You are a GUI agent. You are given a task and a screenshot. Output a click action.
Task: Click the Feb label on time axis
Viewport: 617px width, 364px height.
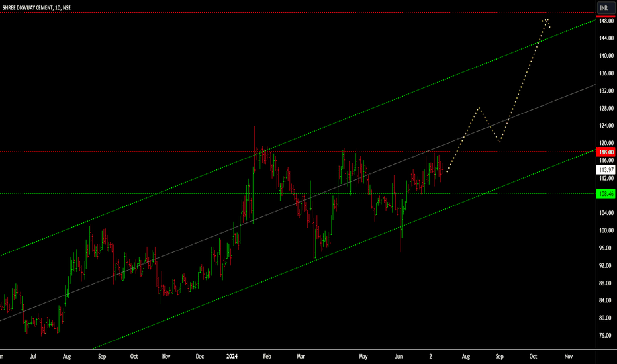(x=267, y=357)
